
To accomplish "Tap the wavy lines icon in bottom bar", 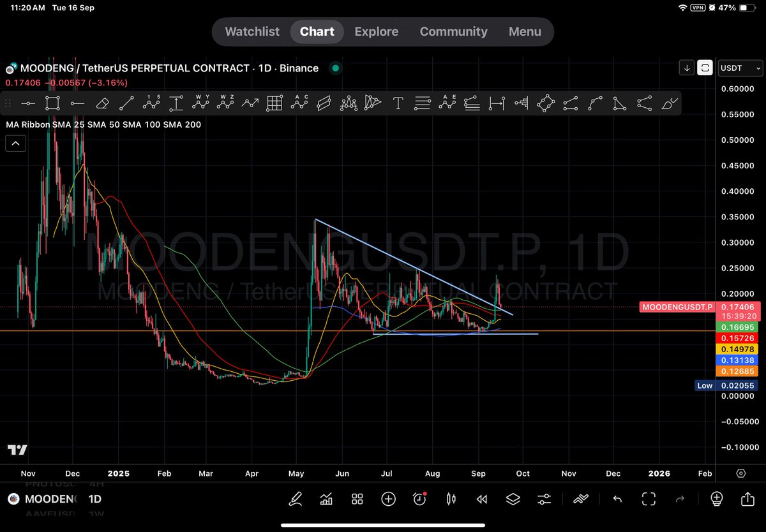I will [580, 499].
